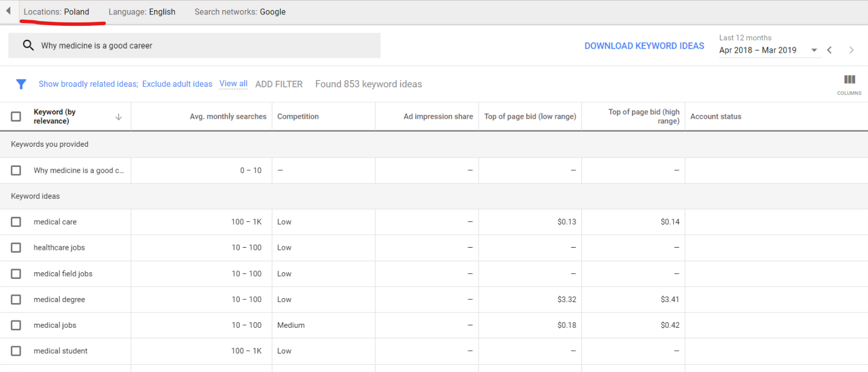
Task: Tick the 'healthcare jobs' checkbox
Action: click(x=16, y=248)
